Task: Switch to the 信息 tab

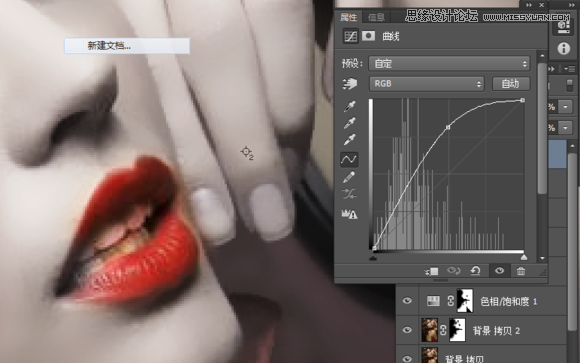Action: click(376, 17)
